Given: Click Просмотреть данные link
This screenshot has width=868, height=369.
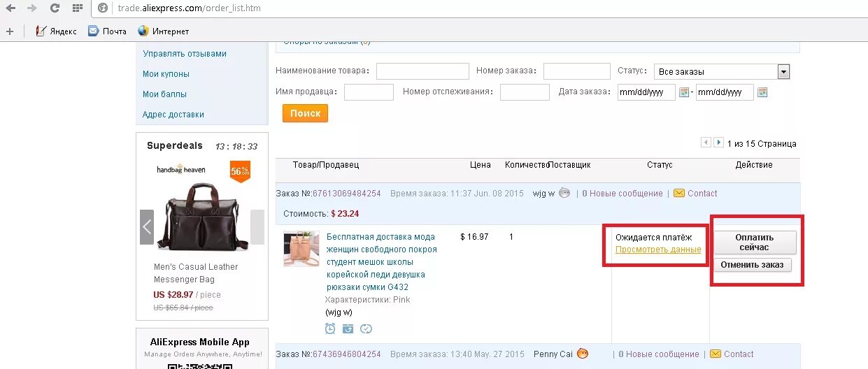Looking at the screenshot, I should [x=658, y=249].
